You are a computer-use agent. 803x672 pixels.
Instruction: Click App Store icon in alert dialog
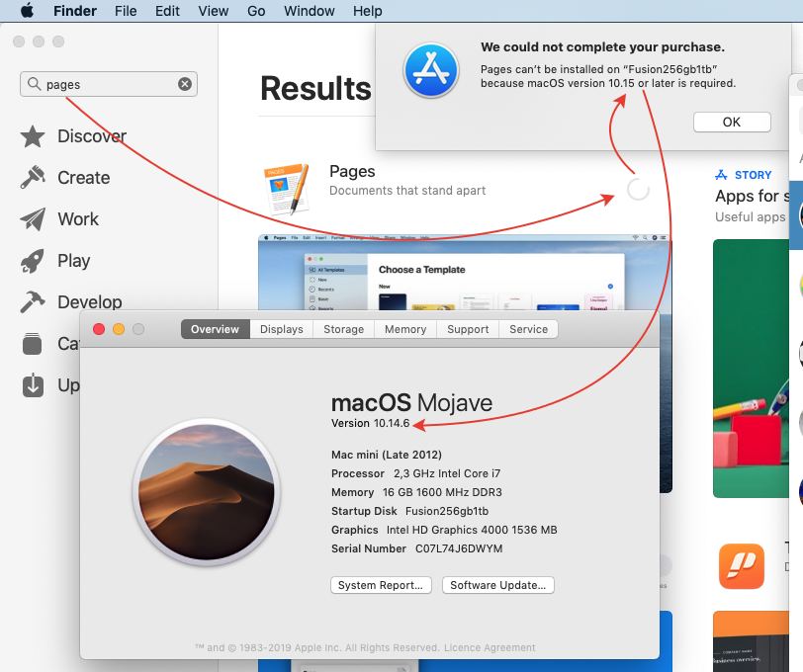coord(431,70)
